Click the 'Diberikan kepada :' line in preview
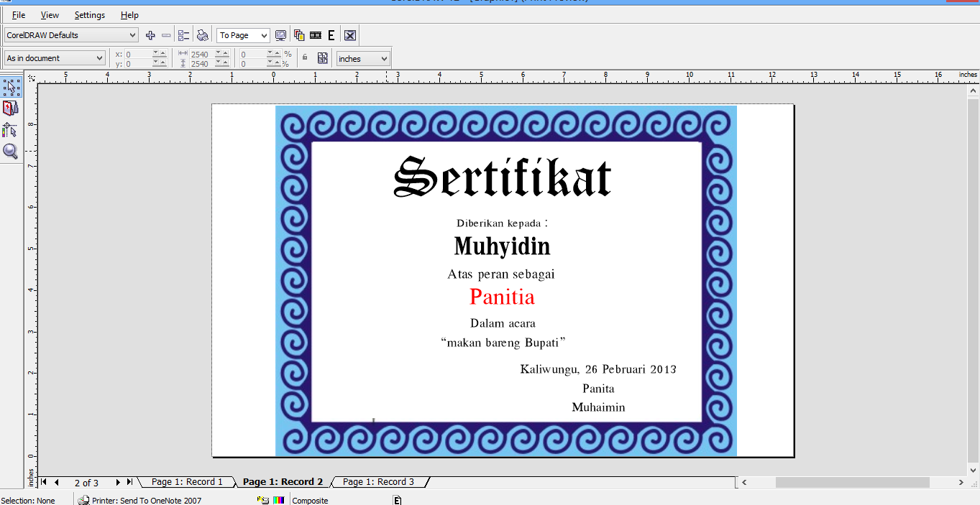Image resolution: width=980 pixels, height=505 pixels. pyautogui.click(x=503, y=223)
